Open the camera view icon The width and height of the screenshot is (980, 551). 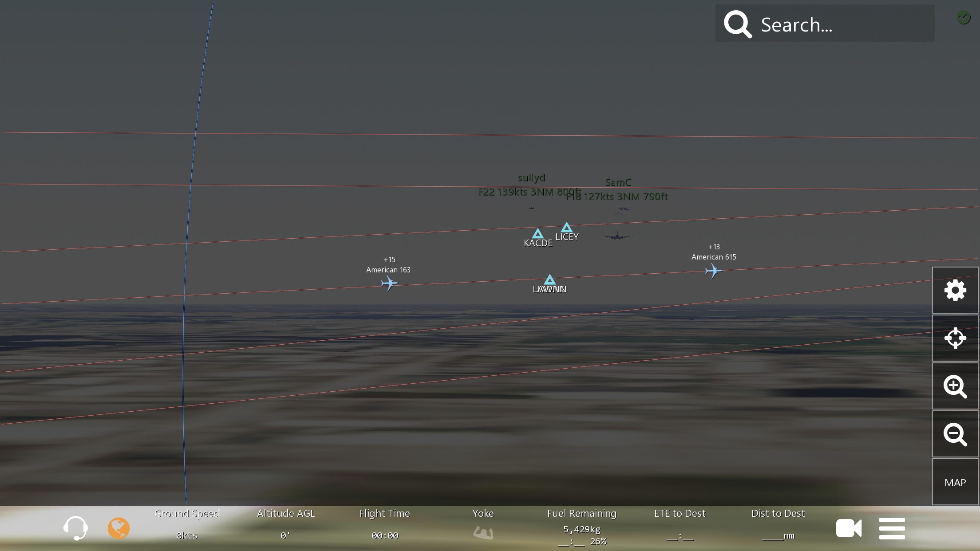coord(849,528)
